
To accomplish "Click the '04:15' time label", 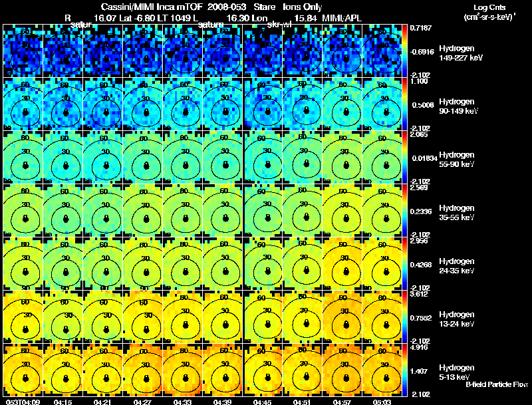I will coord(63,402).
